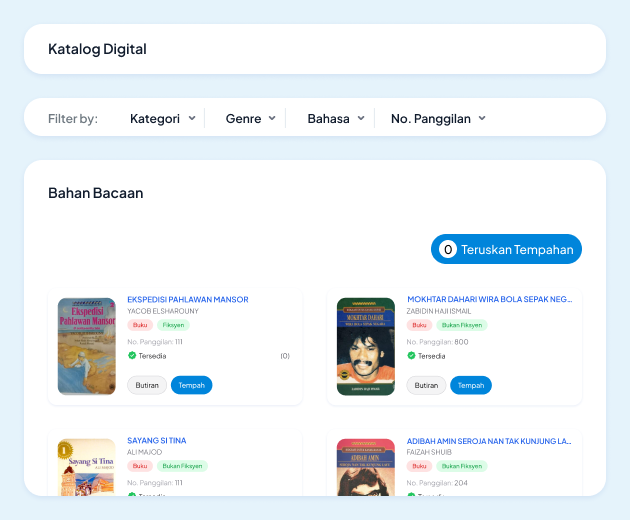Viewport: 630px width, 520px height.
Task: Open the MOKHTAR DAHARI WIRA BOLA SEPAK title link
Action: (x=489, y=299)
